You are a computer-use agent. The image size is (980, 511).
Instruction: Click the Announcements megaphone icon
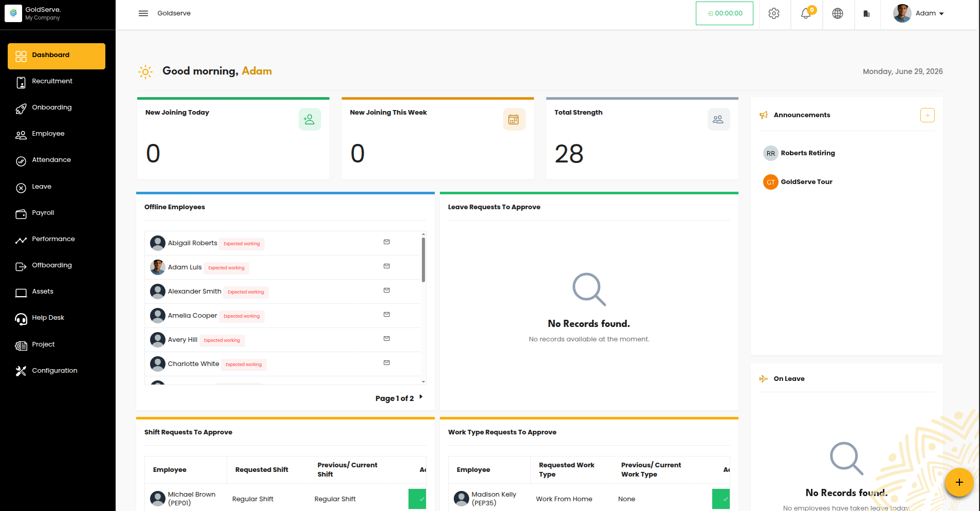point(764,115)
